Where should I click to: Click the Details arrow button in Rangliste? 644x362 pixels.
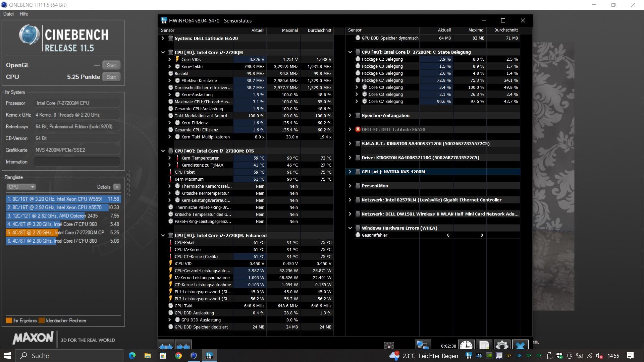(117, 187)
